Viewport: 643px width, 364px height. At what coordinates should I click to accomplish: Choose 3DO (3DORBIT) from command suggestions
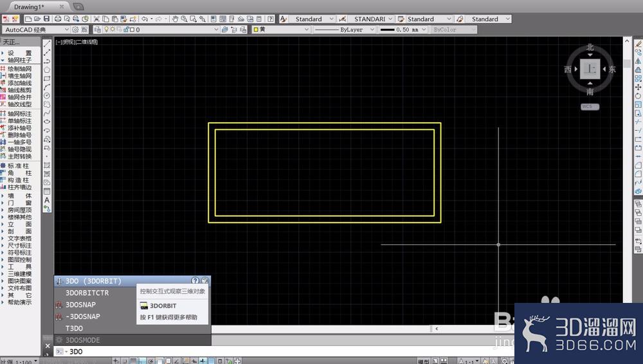[x=93, y=280]
